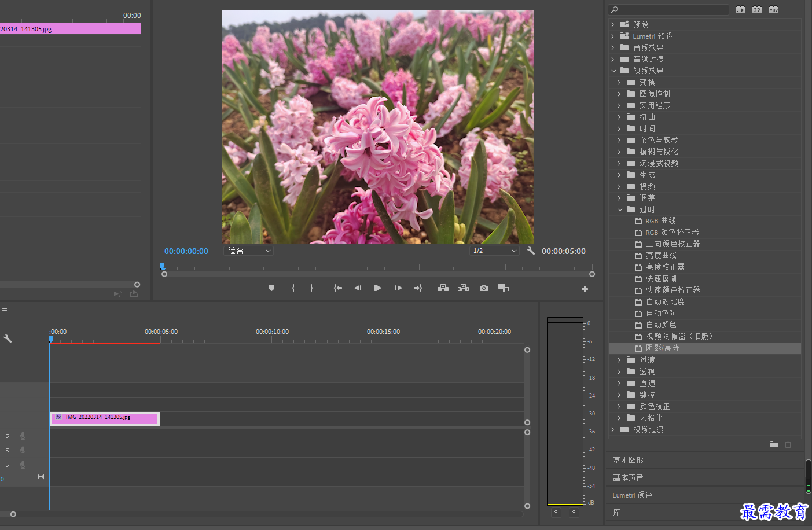812x530 pixels.
Task: Enable voice-over record on second audio track
Action: [x=23, y=451]
